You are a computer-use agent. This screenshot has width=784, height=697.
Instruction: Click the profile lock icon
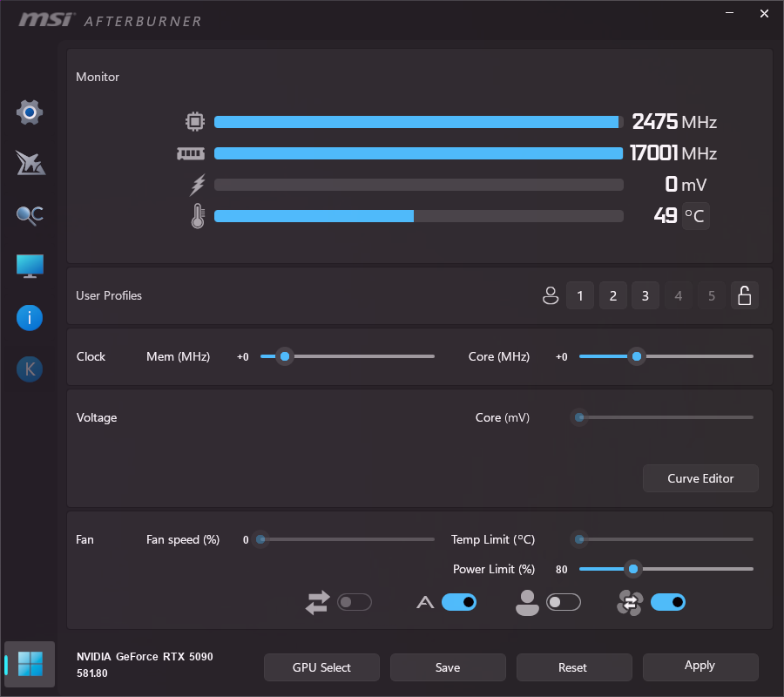coord(744,296)
